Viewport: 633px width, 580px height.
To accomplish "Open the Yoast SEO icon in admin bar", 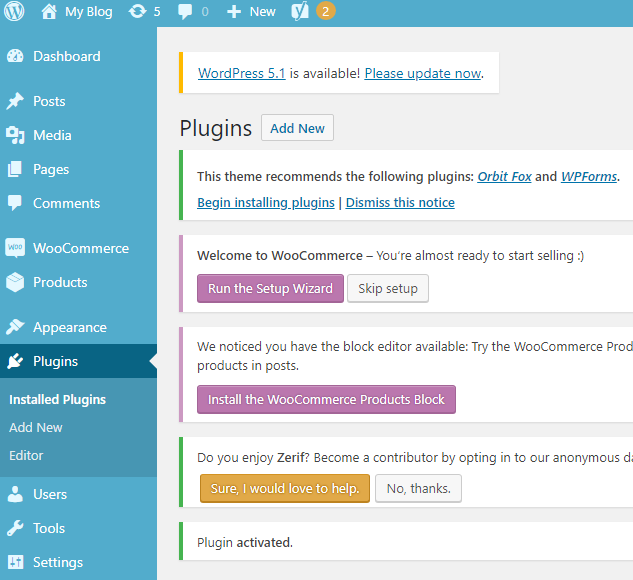I will tap(300, 11).
